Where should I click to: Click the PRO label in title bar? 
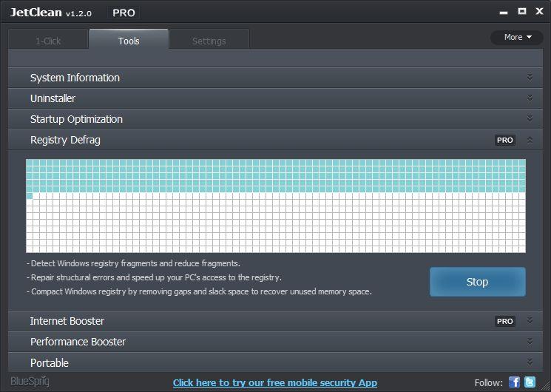(x=124, y=13)
